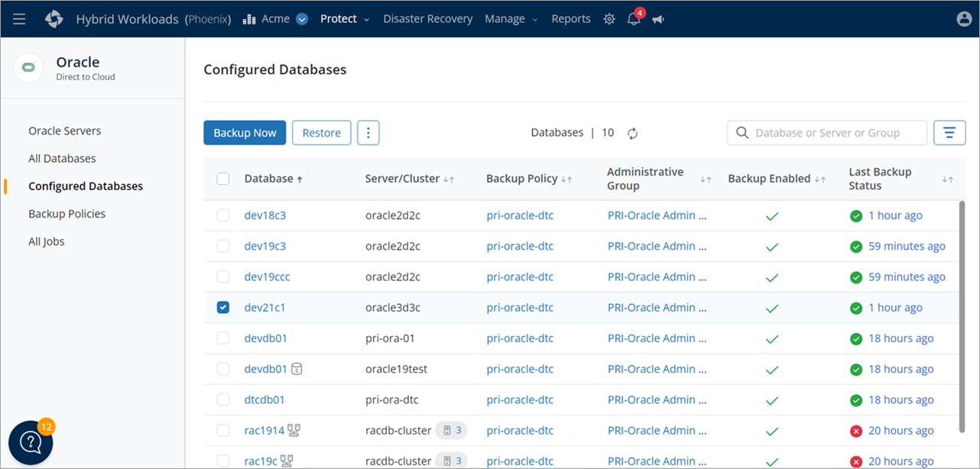Click the node count badge for rac19c
980x469 pixels.
pos(451,461)
